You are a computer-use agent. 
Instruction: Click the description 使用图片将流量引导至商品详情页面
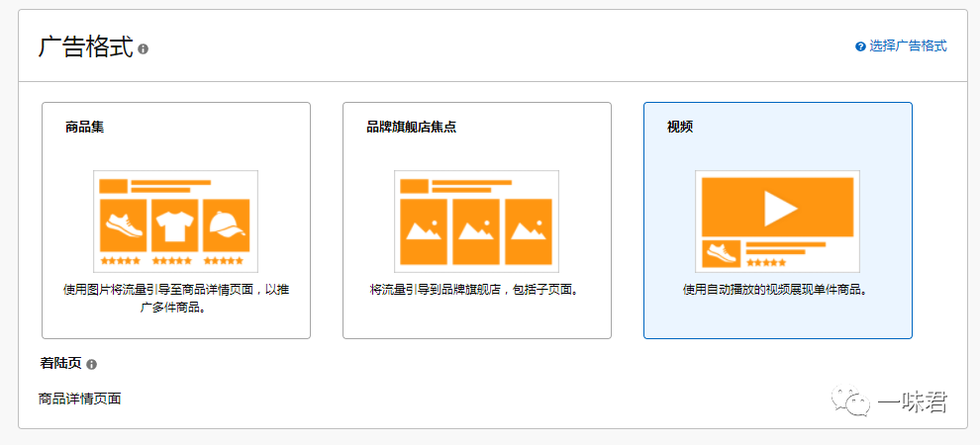pyautogui.click(x=176, y=299)
